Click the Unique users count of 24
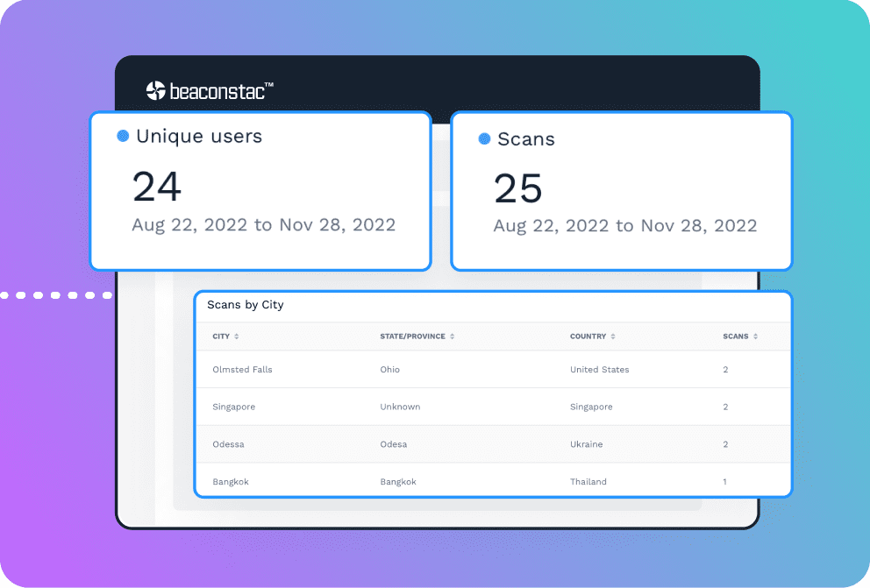This screenshot has width=870, height=588. click(x=157, y=187)
